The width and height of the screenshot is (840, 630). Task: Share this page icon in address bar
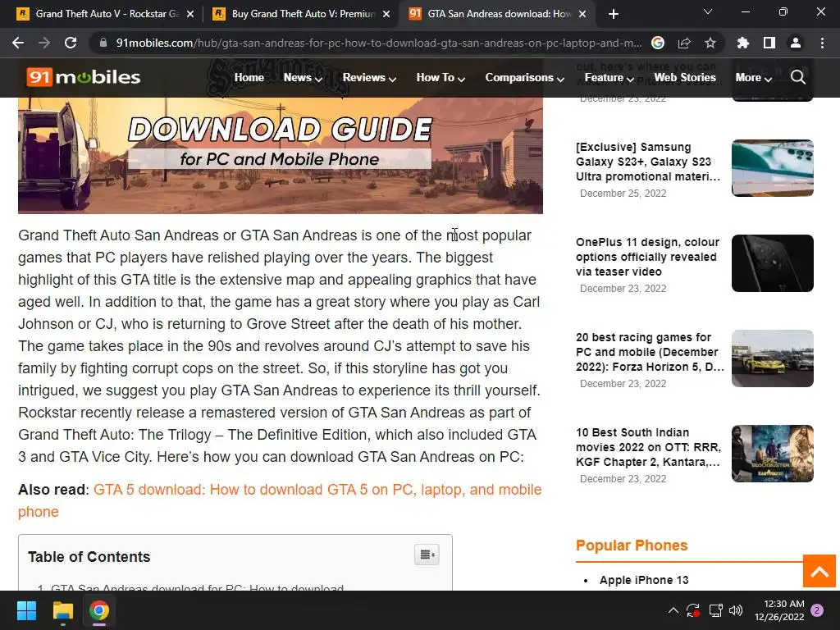[x=684, y=43]
